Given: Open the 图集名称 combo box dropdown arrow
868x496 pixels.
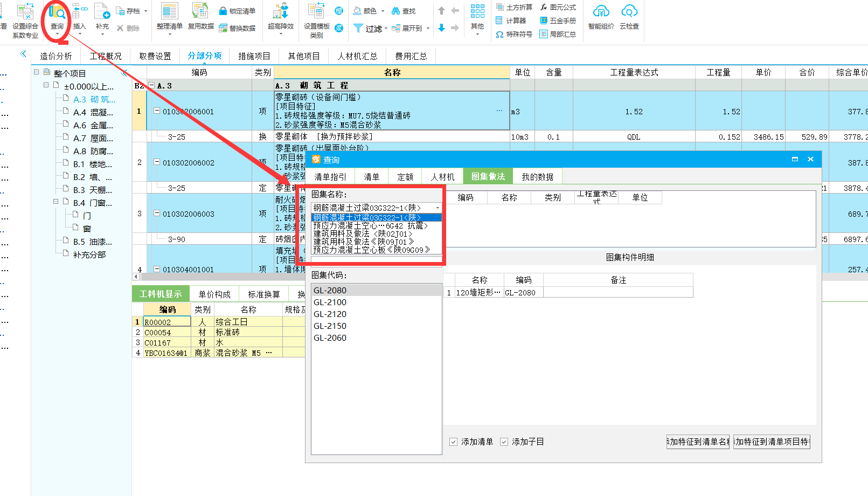Looking at the screenshot, I should [x=438, y=208].
